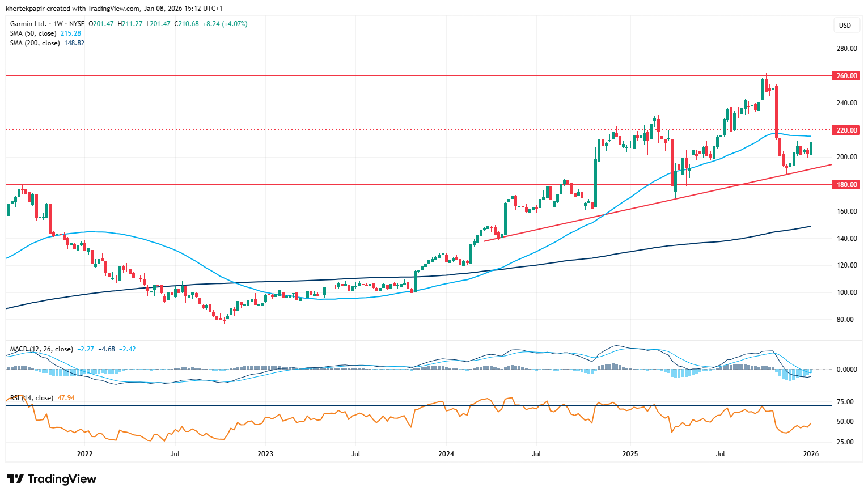Select the red 260.00 price label
The image size is (868, 496).
click(x=847, y=76)
